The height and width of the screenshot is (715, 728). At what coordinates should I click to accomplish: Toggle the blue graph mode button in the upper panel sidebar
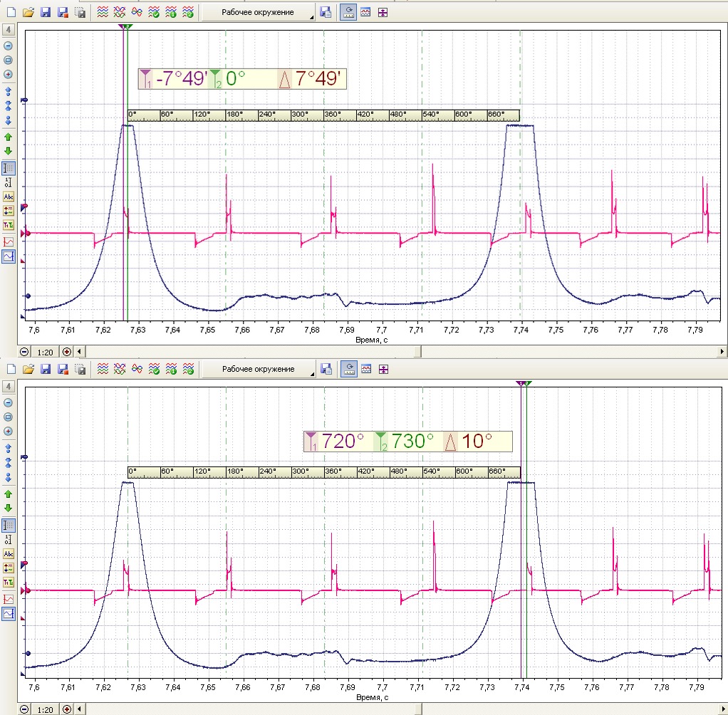[9, 256]
